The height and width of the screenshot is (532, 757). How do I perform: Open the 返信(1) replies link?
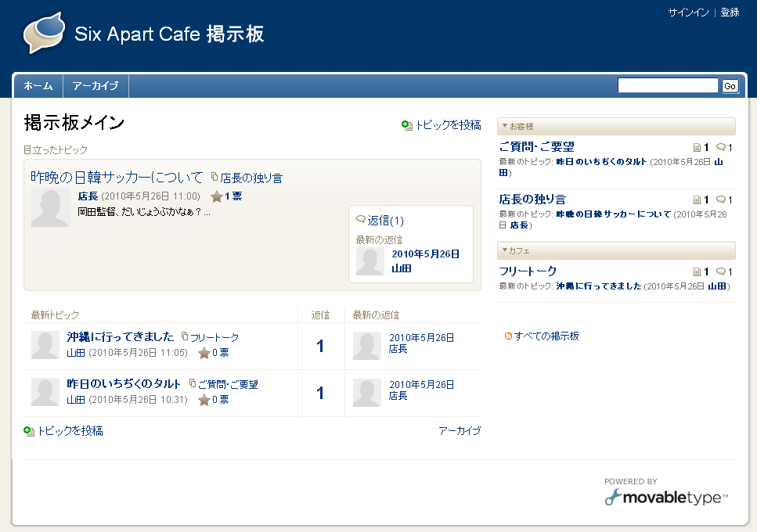click(386, 221)
